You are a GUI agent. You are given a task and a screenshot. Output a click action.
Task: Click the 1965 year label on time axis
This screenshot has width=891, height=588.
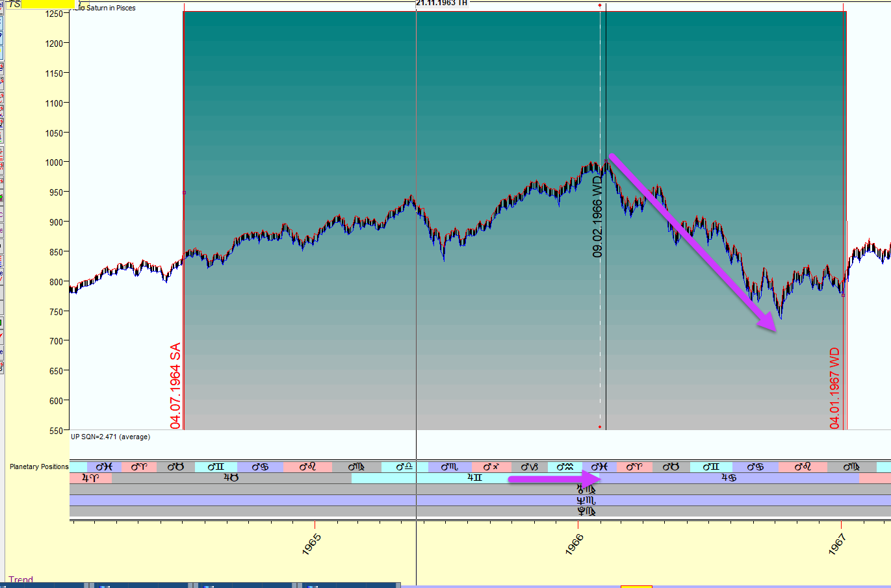(311, 544)
